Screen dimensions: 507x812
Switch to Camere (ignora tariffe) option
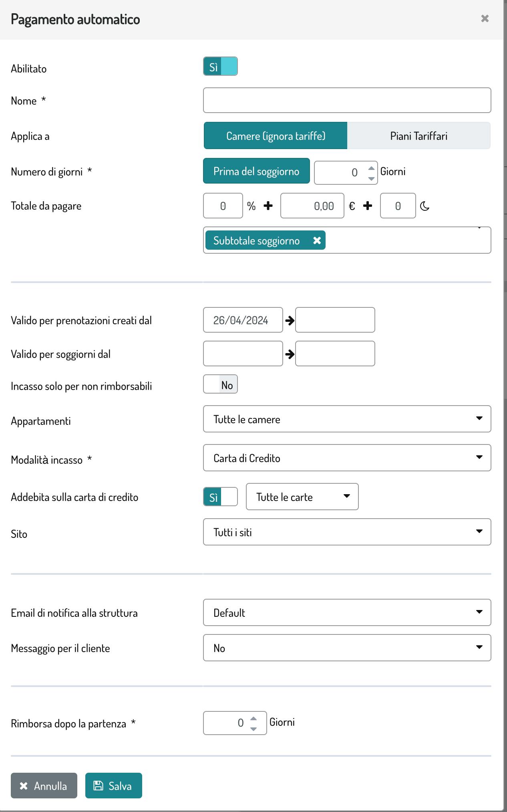[276, 136]
